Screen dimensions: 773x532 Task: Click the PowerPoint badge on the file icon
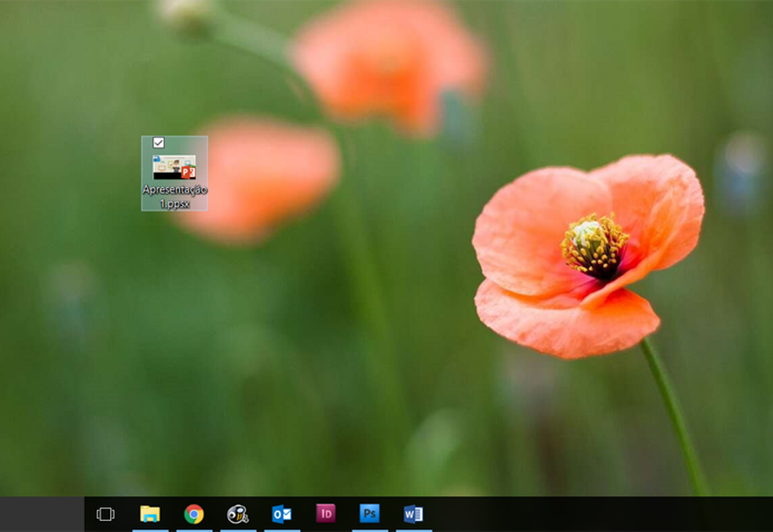click(x=188, y=172)
